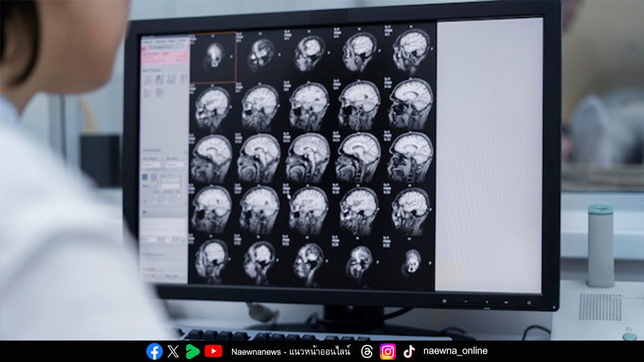Click the Threads icon in the footer
The image size is (644, 362).
tap(367, 351)
